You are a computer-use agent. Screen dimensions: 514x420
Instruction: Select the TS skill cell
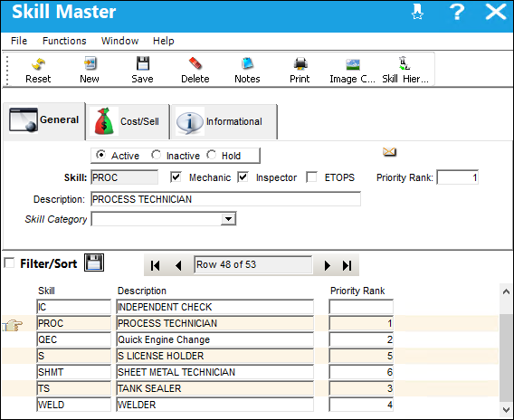coord(74,388)
